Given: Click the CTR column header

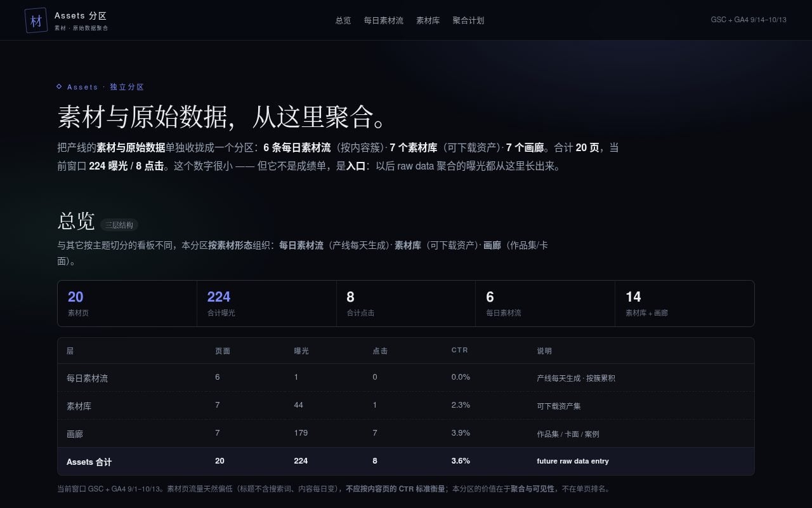Looking at the screenshot, I should click(460, 350).
